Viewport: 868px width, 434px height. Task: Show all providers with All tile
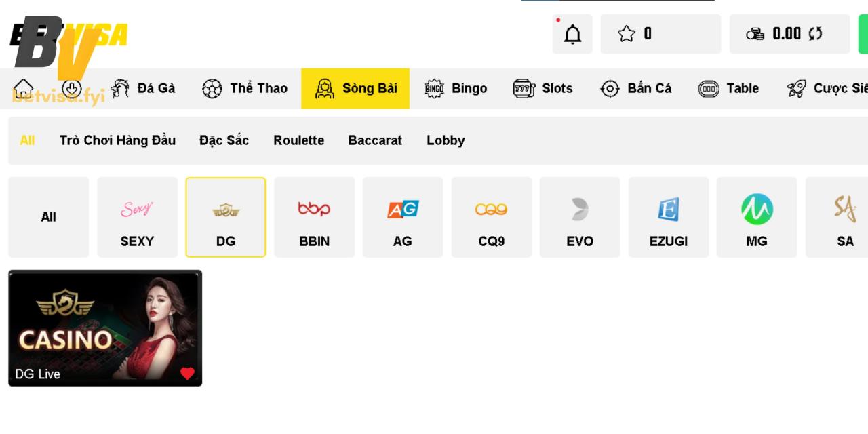[x=48, y=217]
